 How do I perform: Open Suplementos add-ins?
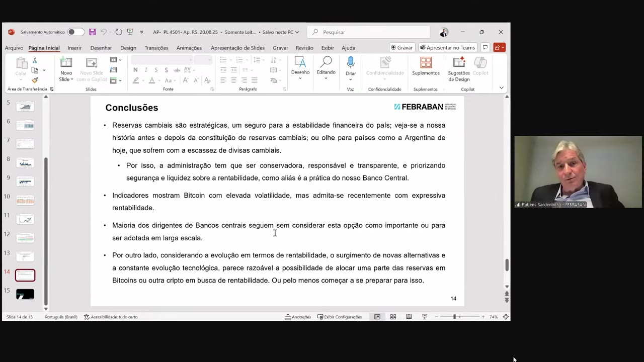426,66
